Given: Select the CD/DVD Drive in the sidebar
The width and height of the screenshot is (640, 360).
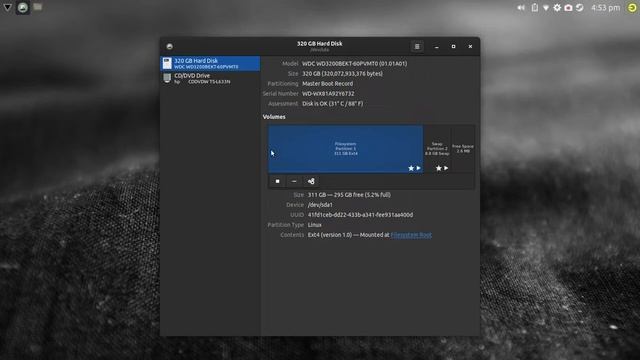Looking at the screenshot, I should pyautogui.click(x=210, y=78).
